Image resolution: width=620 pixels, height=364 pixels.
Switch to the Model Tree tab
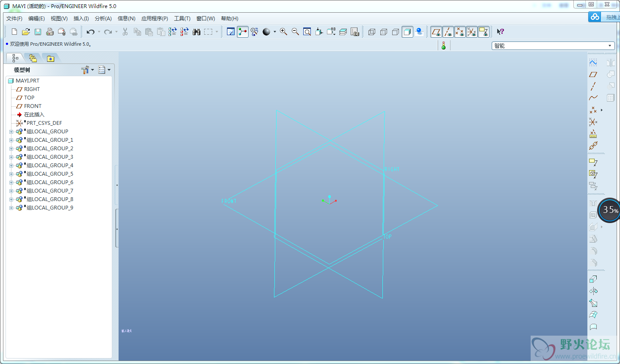(x=15, y=58)
